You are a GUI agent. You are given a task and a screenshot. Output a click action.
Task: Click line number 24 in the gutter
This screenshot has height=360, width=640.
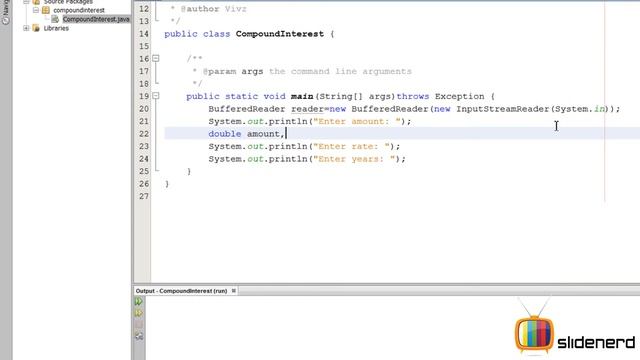(144, 159)
